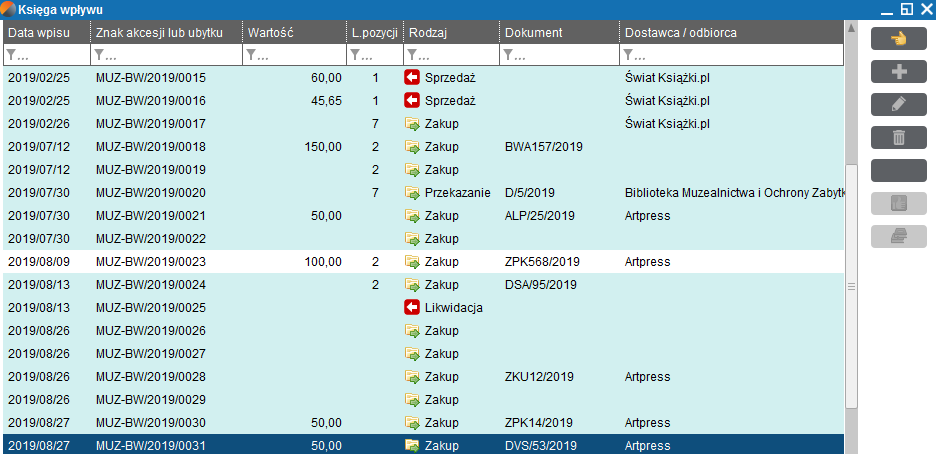Focus the Rodzaj filter field
Viewport: 936px width, 454px height.
pos(451,55)
